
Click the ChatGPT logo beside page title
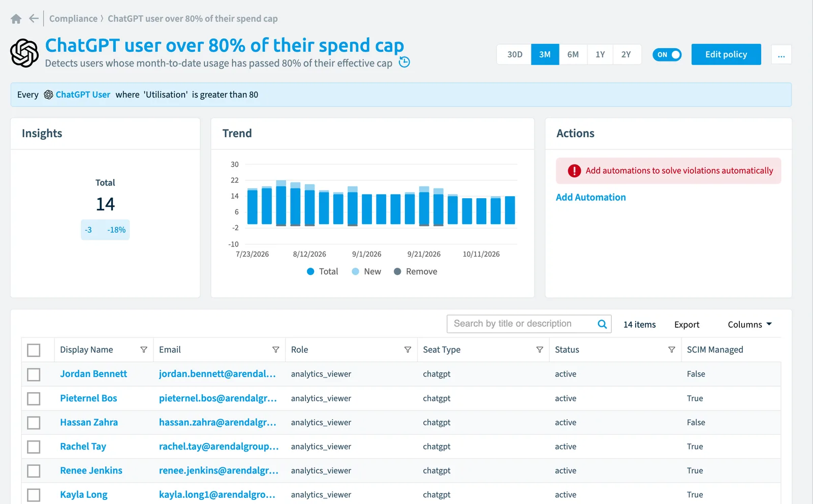[x=24, y=53]
